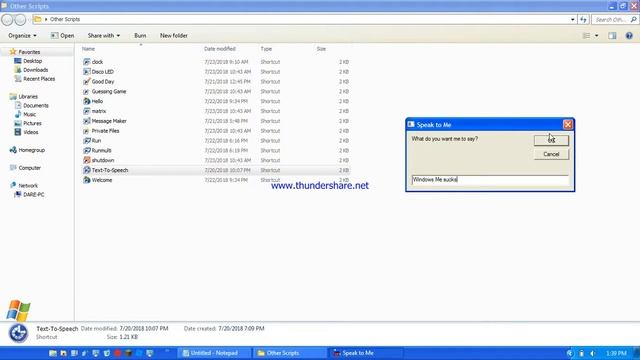Select the Message Maker shortcut icon

[87, 121]
